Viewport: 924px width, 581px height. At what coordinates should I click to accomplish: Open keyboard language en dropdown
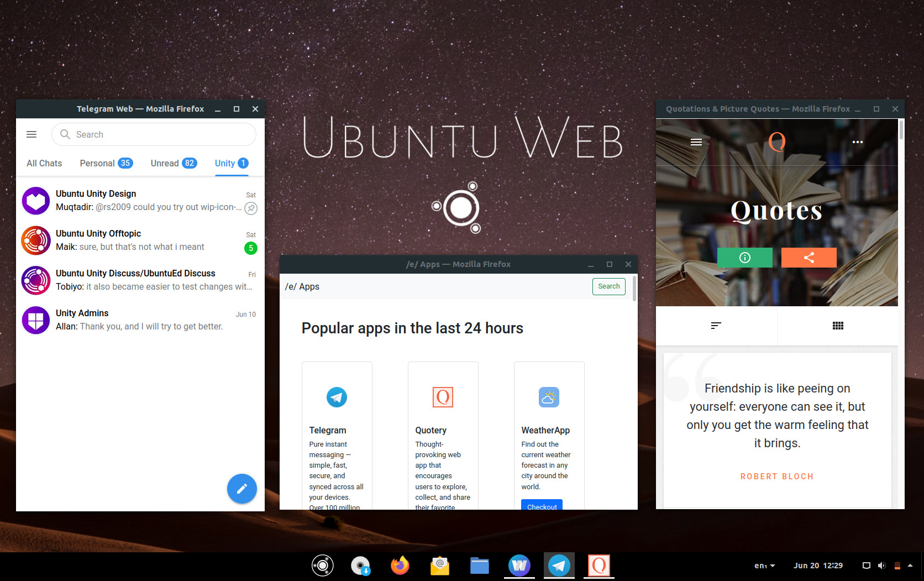[765, 566]
